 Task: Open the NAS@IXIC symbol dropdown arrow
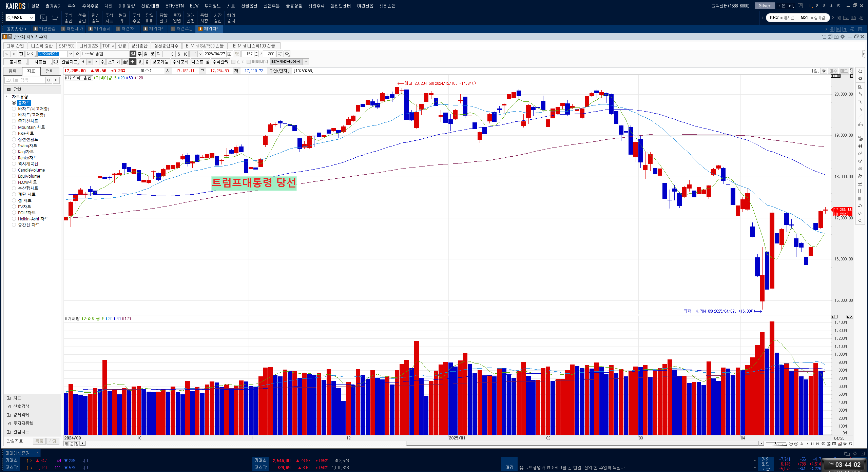pos(71,54)
